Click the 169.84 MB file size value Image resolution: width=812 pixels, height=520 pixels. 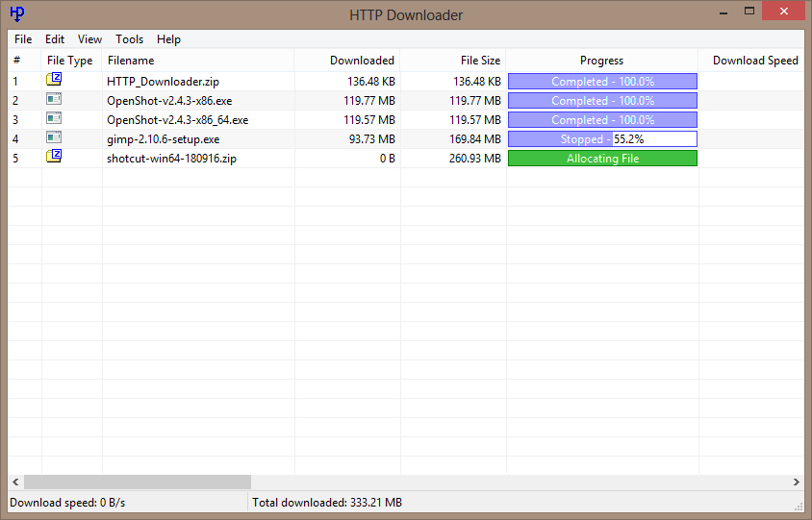click(x=475, y=139)
